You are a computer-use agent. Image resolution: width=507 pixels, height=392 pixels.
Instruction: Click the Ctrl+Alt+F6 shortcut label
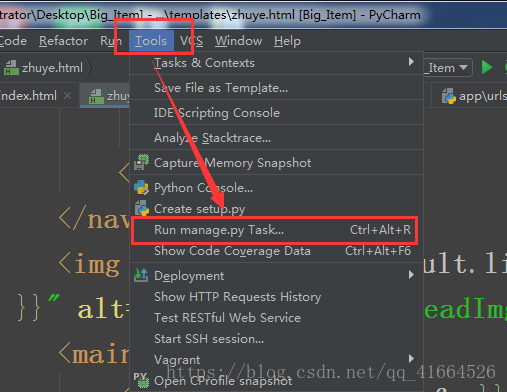[x=378, y=251]
